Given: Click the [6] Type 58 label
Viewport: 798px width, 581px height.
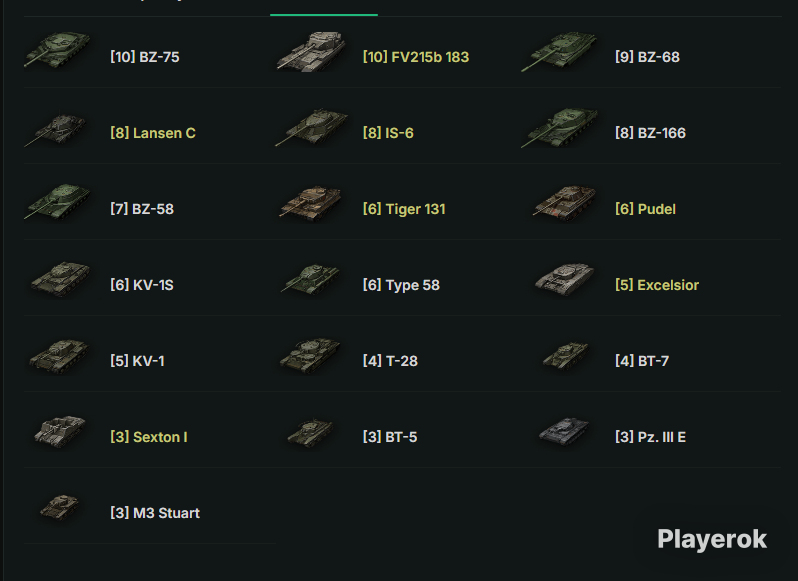Looking at the screenshot, I should click(401, 285).
